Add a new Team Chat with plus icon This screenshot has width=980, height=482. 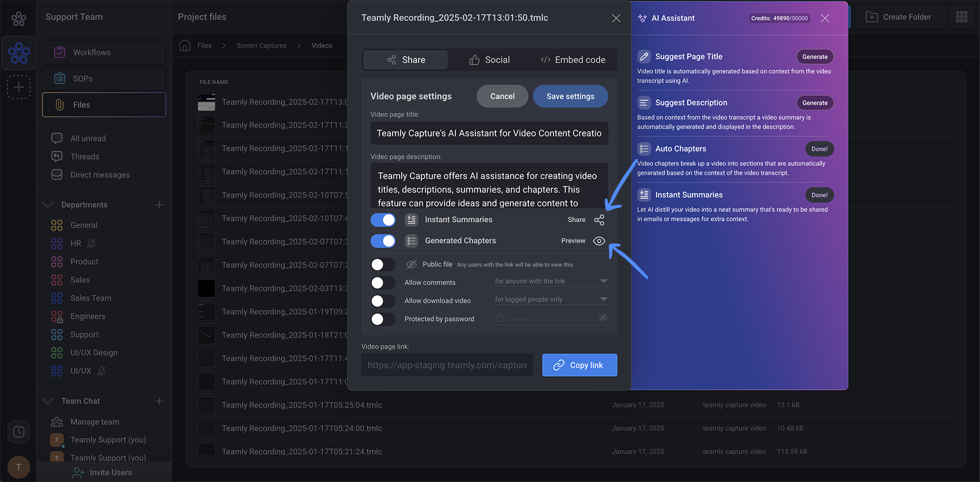[159, 401]
